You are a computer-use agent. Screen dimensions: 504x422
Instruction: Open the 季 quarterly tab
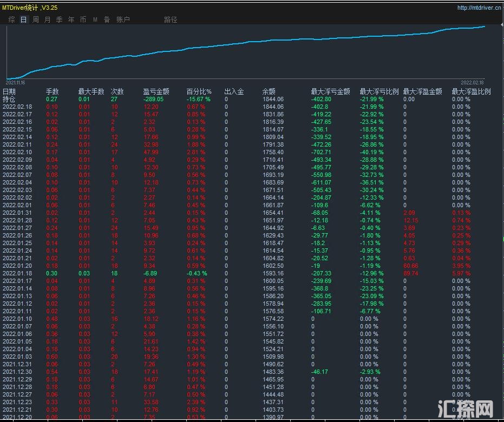59,19
